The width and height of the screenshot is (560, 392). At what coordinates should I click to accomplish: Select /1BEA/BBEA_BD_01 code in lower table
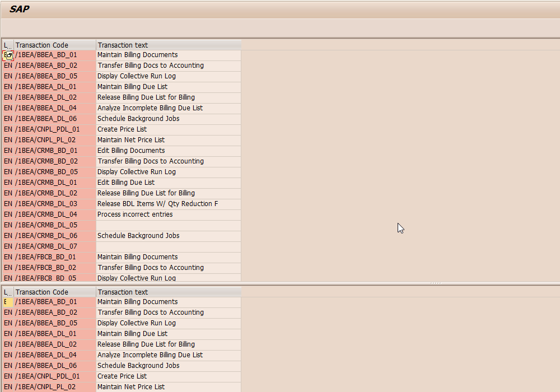(x=55, y=302)
